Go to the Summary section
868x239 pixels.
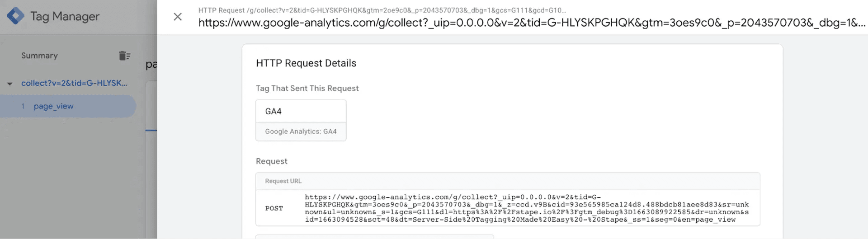coord(39,56)
